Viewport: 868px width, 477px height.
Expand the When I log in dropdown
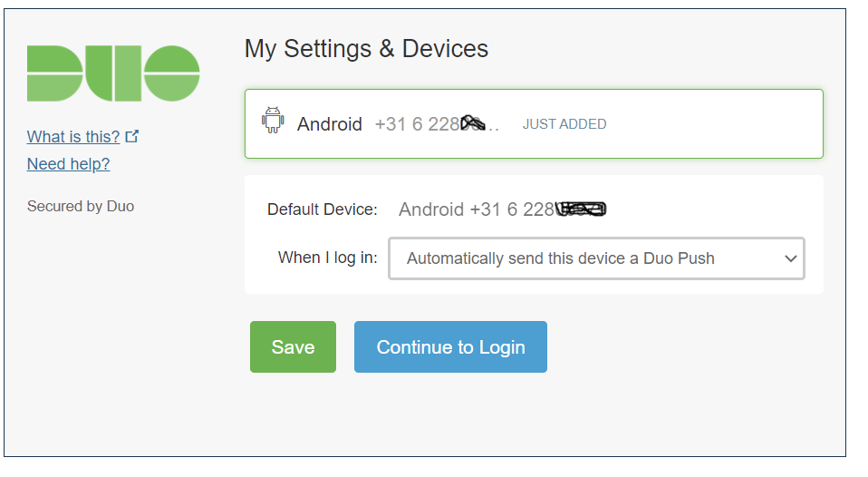tap(596, 258)
